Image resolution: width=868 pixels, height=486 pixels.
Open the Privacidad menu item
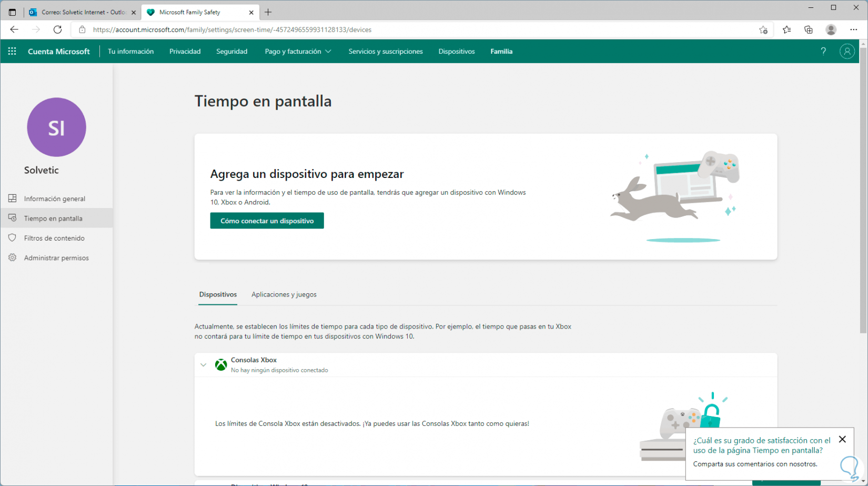point(185,51)
